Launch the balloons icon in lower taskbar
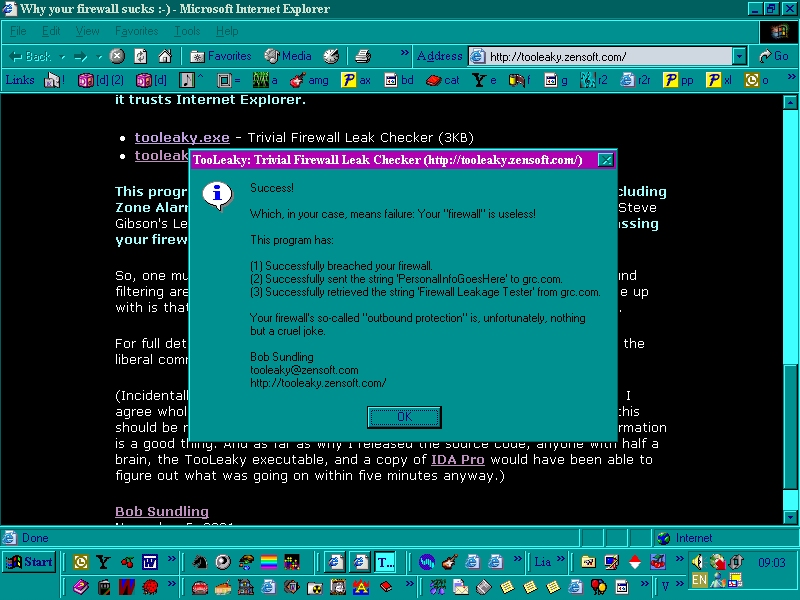800x600 pixels. click(x=598, y=587)
